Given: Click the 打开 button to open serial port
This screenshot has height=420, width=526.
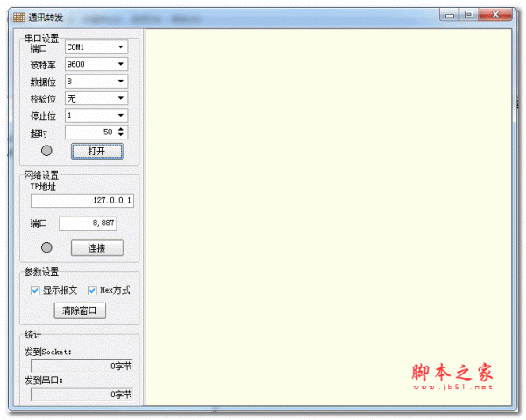Looking at the screenshot, I should [x=97, y=151].
